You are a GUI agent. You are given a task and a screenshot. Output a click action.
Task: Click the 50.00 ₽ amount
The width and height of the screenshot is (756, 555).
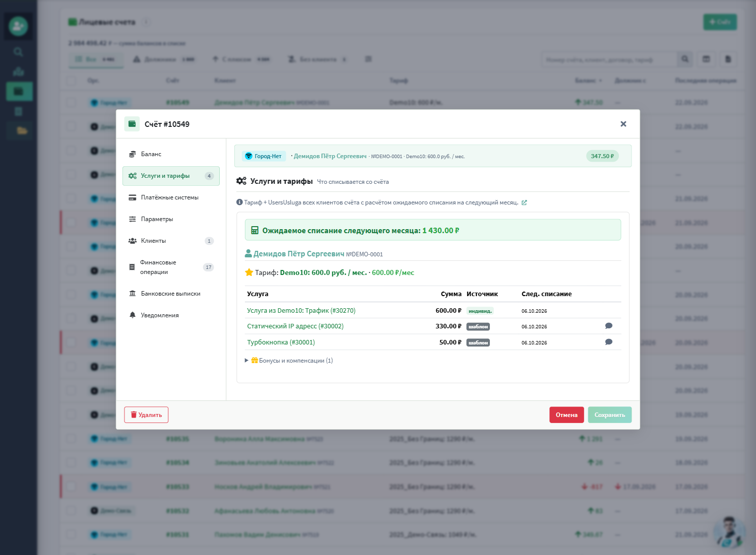pyautogui.click(x=451, y=342)
